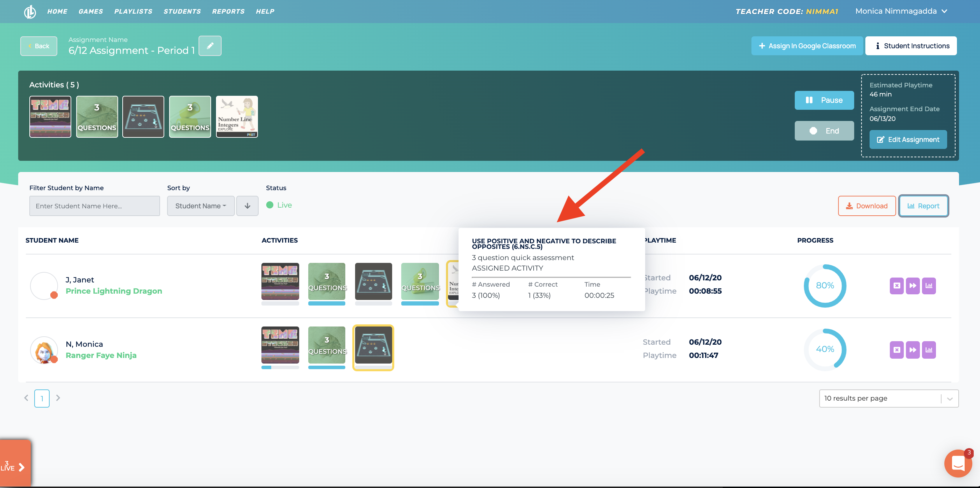End the assignment
The height and width of the screenshot is (488, 980).
[x=824, y=131]
